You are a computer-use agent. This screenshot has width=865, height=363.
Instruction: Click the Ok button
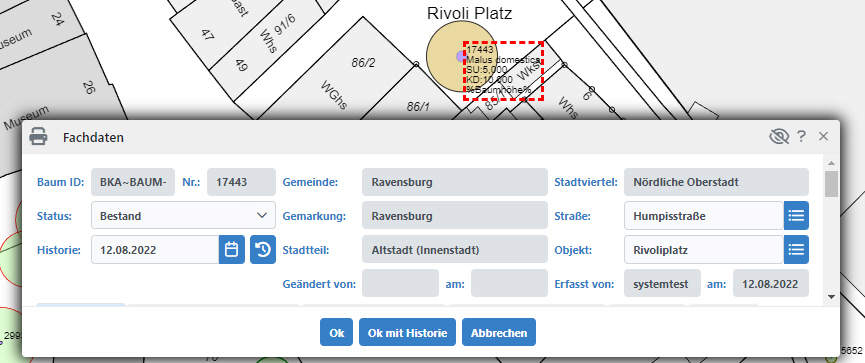tap(337, 332)
